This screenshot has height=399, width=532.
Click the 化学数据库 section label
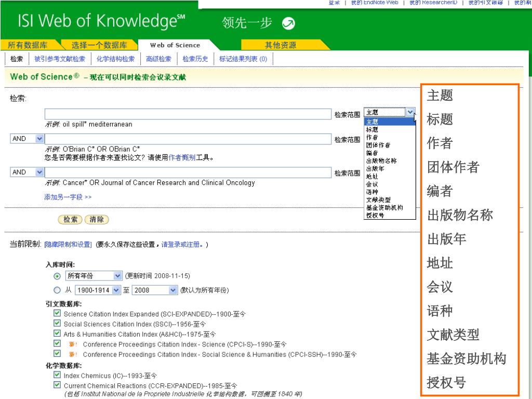pos(64,366)
